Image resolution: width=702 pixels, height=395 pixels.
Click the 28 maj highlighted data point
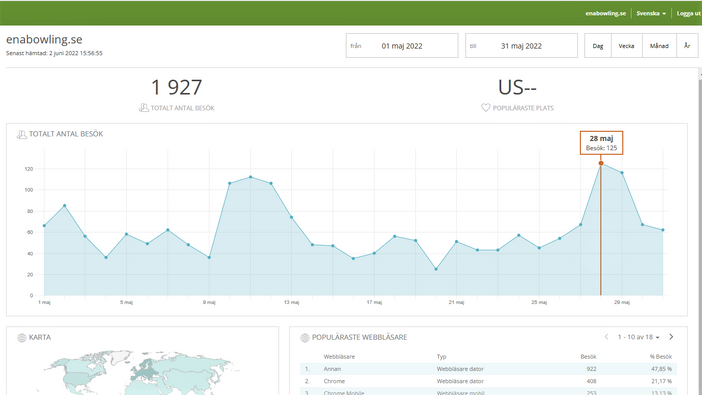point(601,163)
